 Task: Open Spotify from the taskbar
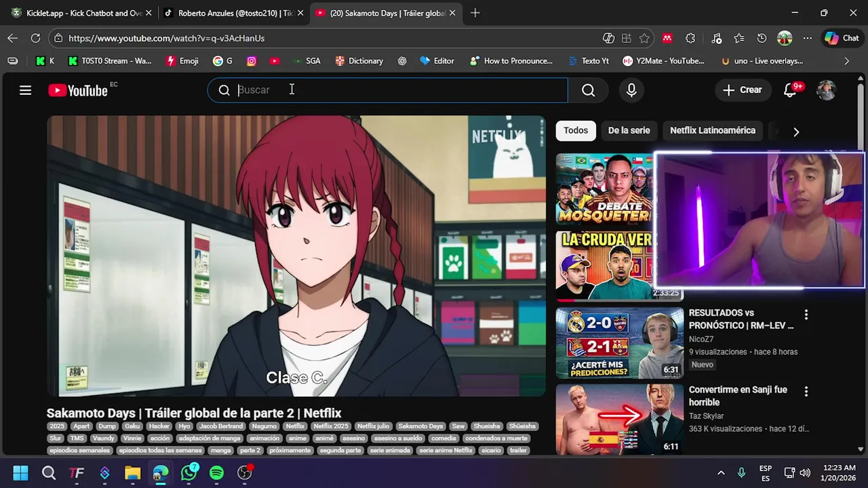point(216,472)
